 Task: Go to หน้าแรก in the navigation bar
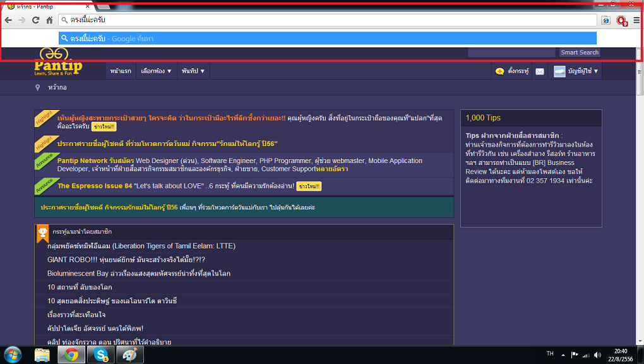(x=121, y=71)
